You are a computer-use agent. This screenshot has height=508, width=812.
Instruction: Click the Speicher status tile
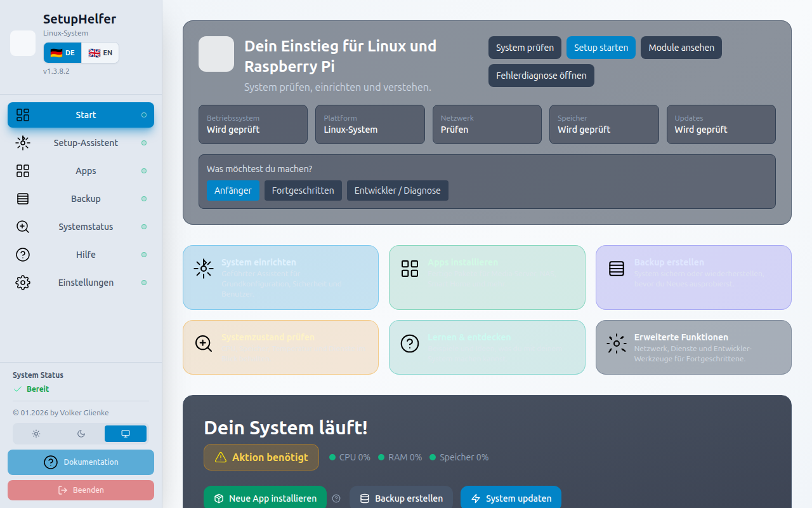click(604, 124)
